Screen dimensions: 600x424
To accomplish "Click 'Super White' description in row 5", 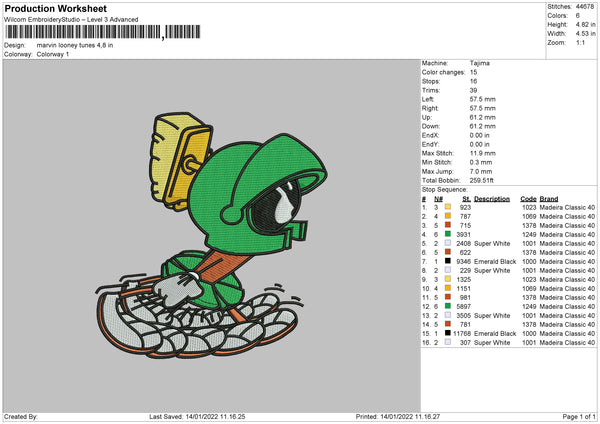I will [492, 243].
